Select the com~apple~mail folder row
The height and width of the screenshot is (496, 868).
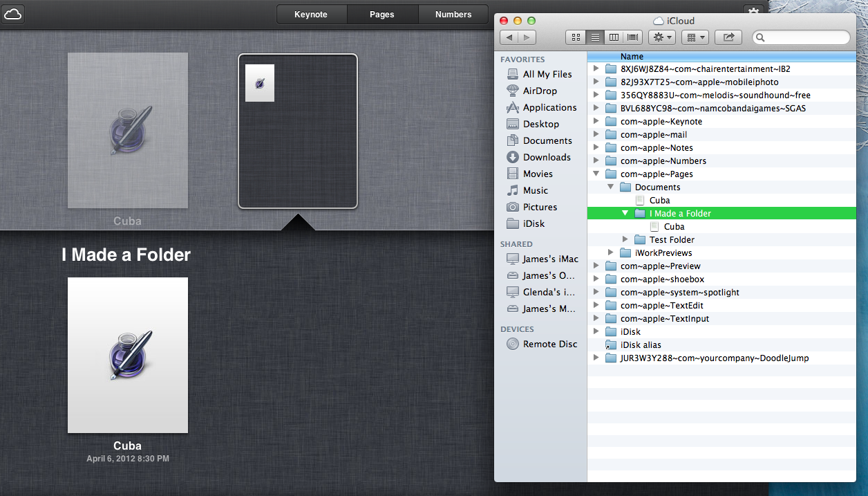point(721,135)
